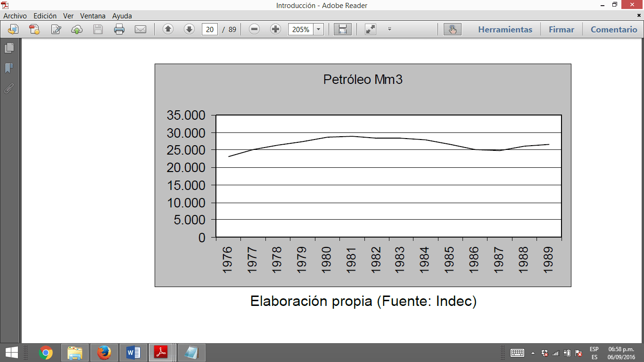Send document via the email icon

(140, 29)
